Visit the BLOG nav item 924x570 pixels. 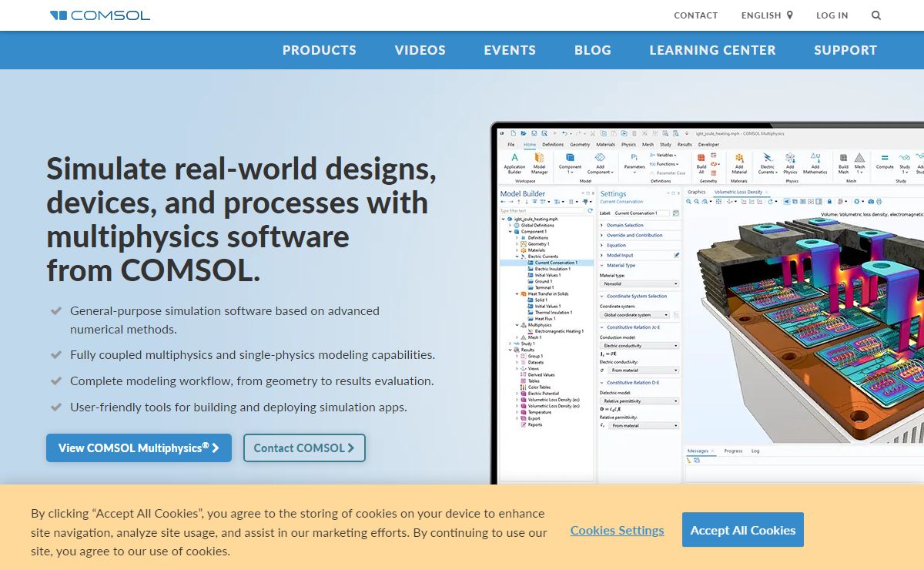point(593,50)
